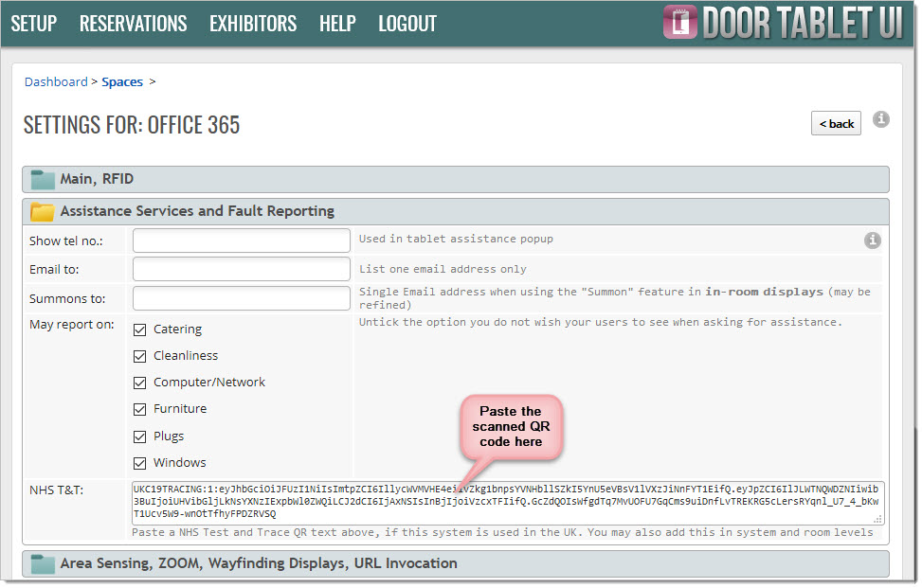Click the 'May report on:' label
The image size is (922, 588).
pos(72,324)
